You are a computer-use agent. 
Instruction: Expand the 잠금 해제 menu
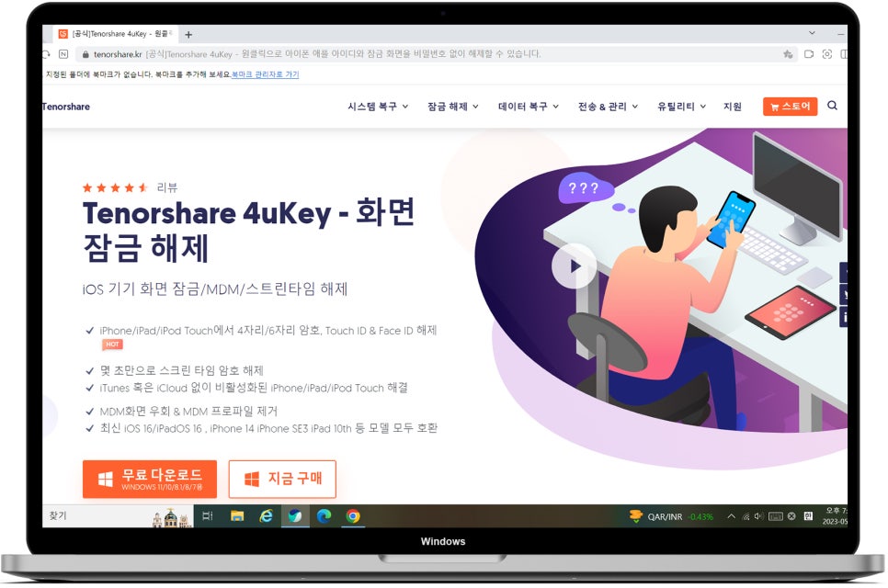coord(453,107)
